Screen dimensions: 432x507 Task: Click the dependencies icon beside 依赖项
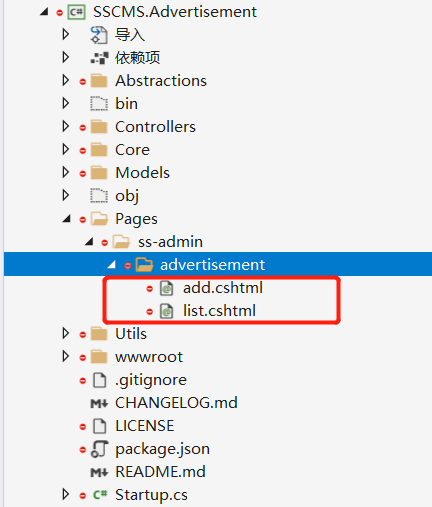[99, 58]
